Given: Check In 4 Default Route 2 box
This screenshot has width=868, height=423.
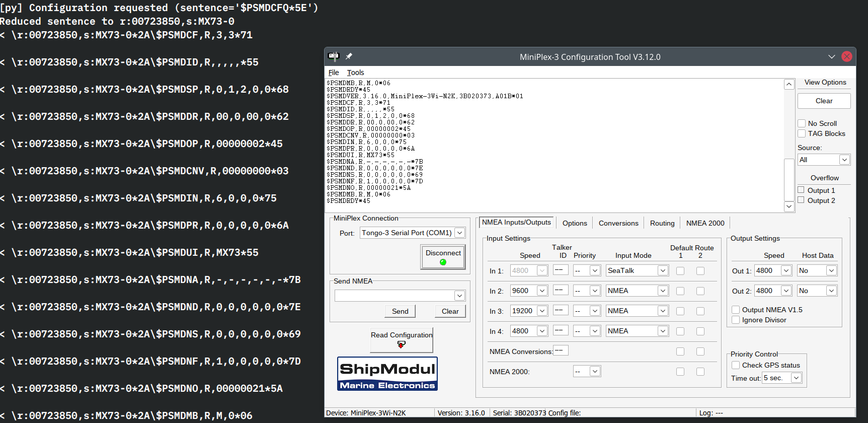Looking at the screenshot, I should (x=700, y=331).
